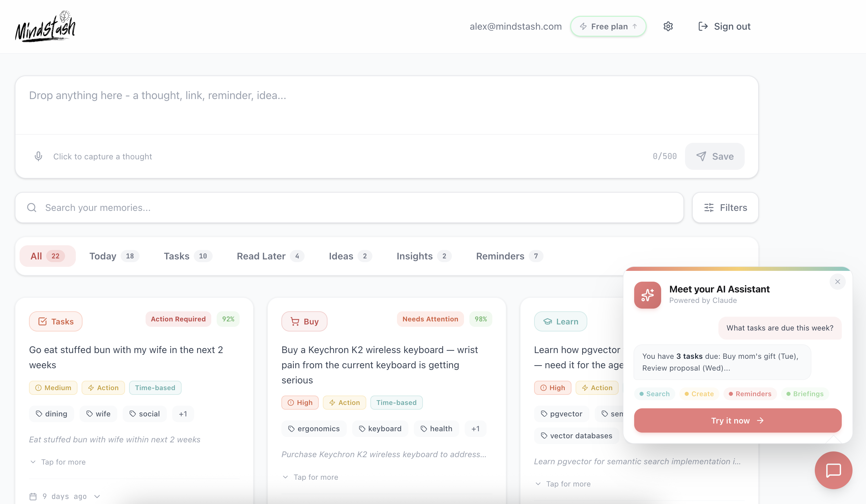Image resolution: width=866 pixels, height=504 pixels.
Task: Click the dining tag chip
Action: (52, 414)
